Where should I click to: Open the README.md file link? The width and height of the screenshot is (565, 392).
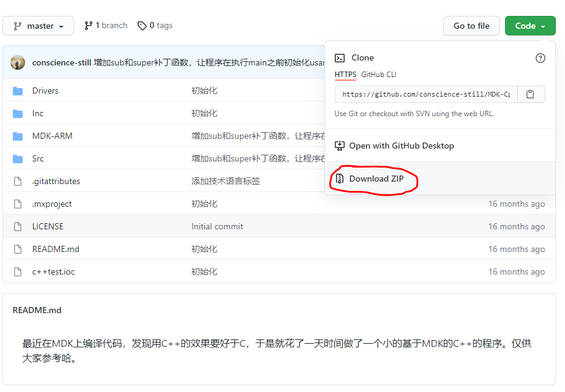pos(55,249)
